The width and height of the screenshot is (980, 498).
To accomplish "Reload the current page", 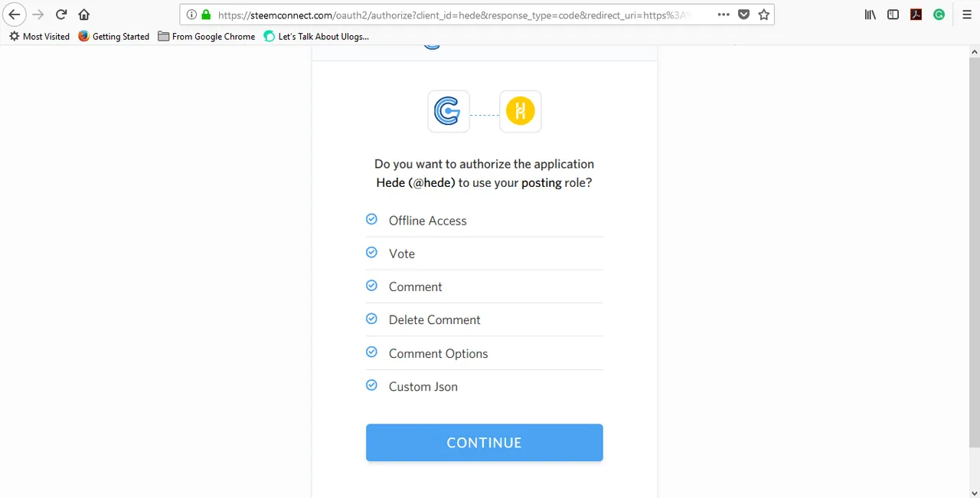I will point(61,15).
